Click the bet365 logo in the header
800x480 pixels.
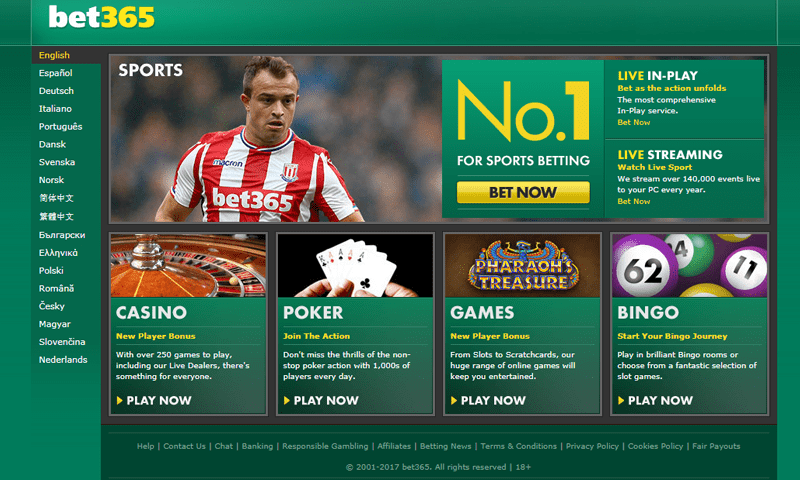click(x=101, y=17)
